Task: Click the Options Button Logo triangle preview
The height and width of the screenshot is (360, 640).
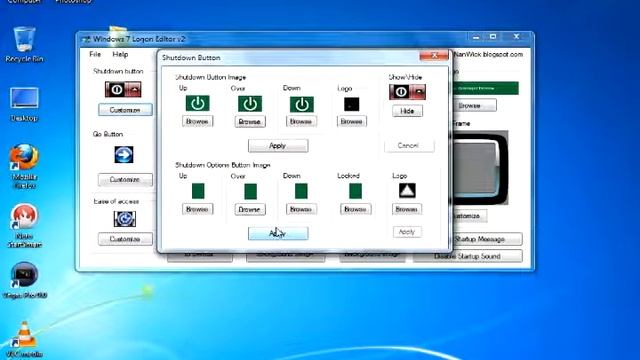Action: pos(407,190)
